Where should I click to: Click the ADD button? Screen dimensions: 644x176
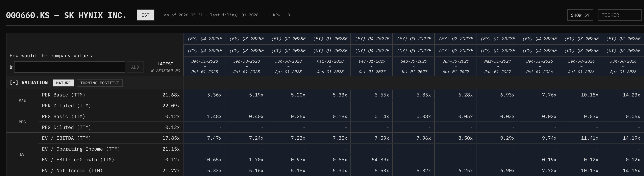(x=135, y=67)
